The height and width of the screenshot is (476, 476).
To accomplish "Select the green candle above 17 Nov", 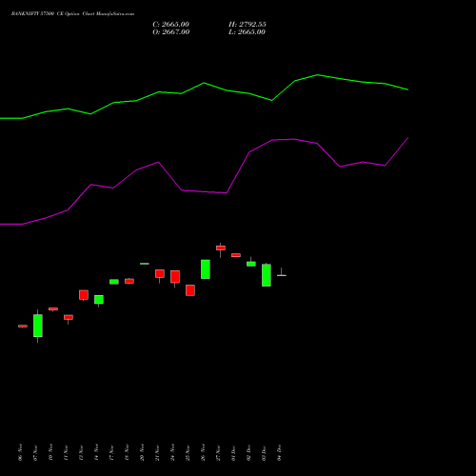I will tap(114, 282).
